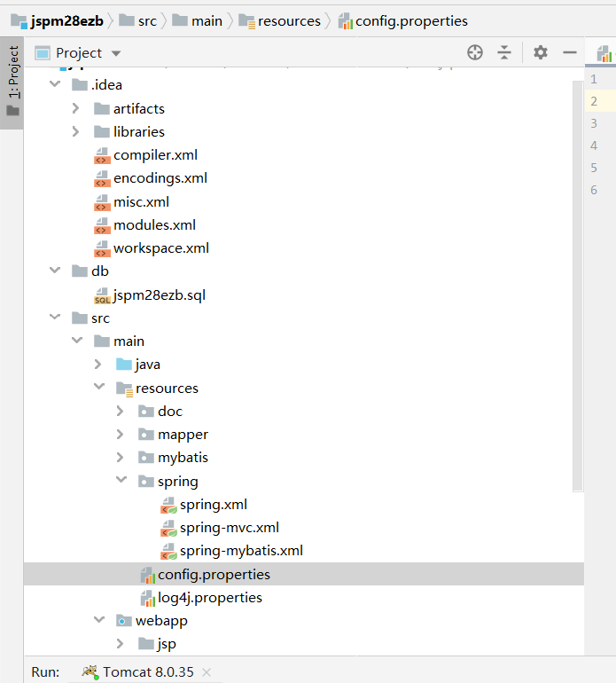This screenshot has height=683, width=616.
Task: Expand the artifacts folder
Action: [x=77, y=108]
